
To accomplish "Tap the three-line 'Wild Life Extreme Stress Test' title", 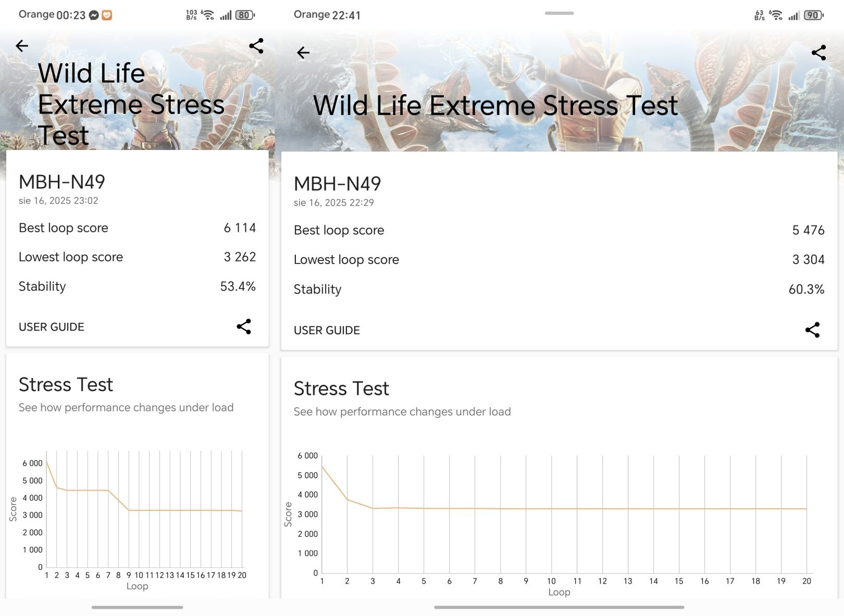I will [131, 104].
